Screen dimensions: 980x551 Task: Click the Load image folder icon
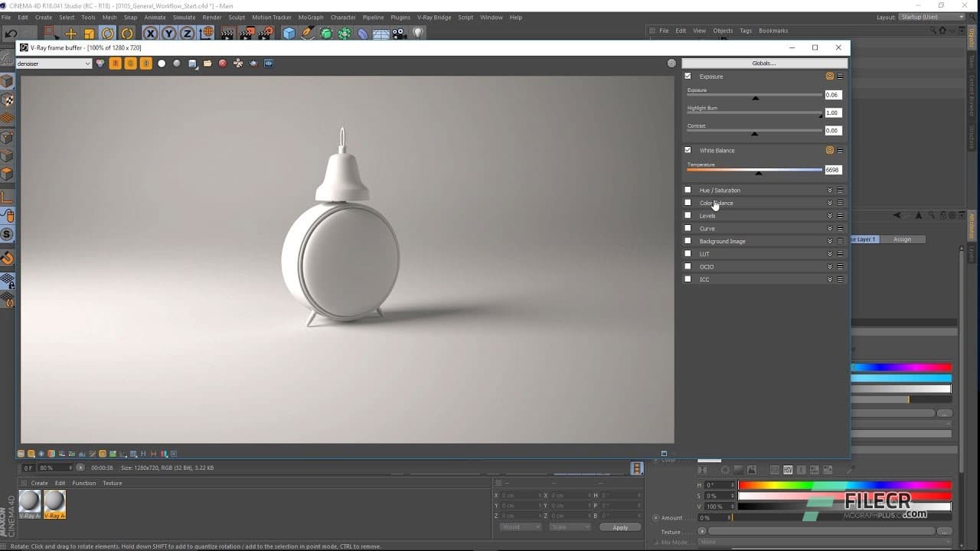pos(207,64)
